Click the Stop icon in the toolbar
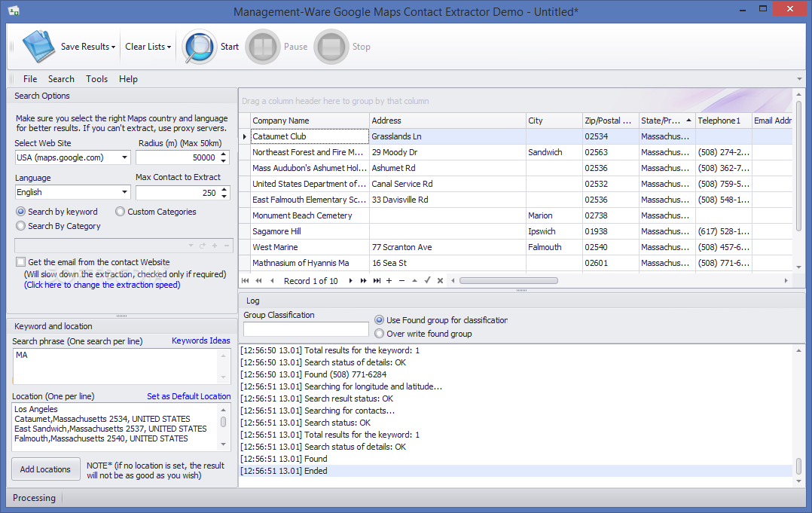This screenshot has height=513, width=812. pyautogui.click(x=331, y=47)
